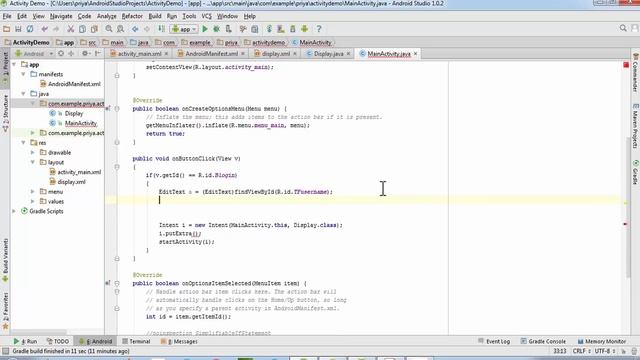The height and width of the screenshot is (360, 640).
Task: Click the Undo arrow icon
Action: [44, 29]
